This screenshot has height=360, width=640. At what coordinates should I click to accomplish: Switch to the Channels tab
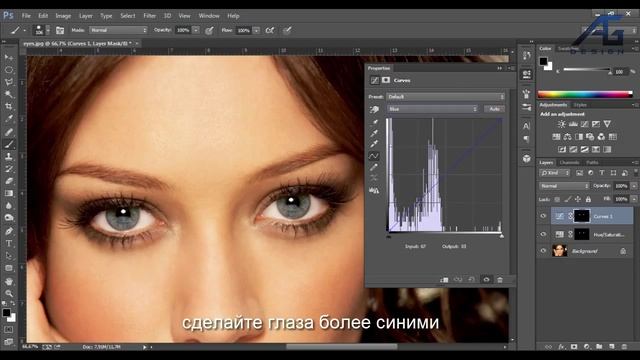click(x=569, y=162)
